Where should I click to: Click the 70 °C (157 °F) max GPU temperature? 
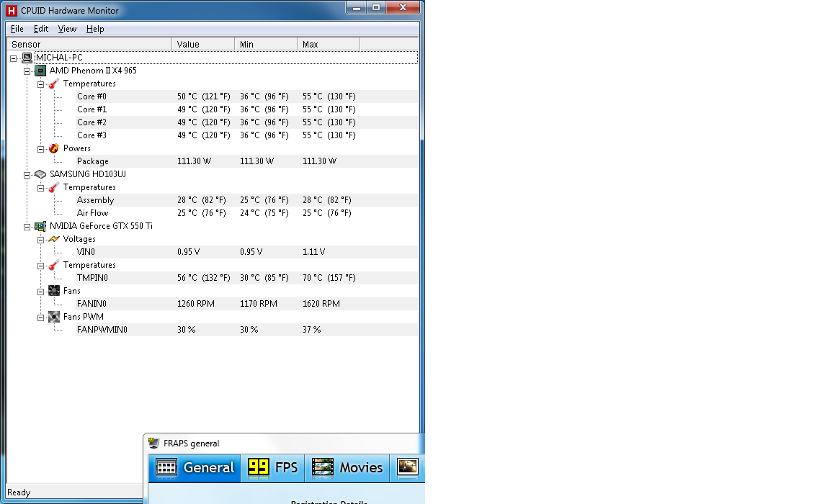point(329,278)
